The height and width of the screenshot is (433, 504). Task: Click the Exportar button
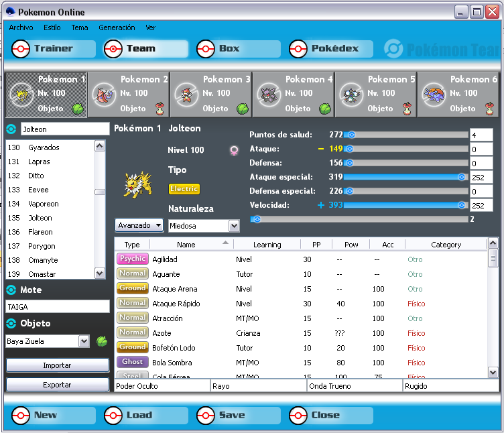[x=58, y=385]
